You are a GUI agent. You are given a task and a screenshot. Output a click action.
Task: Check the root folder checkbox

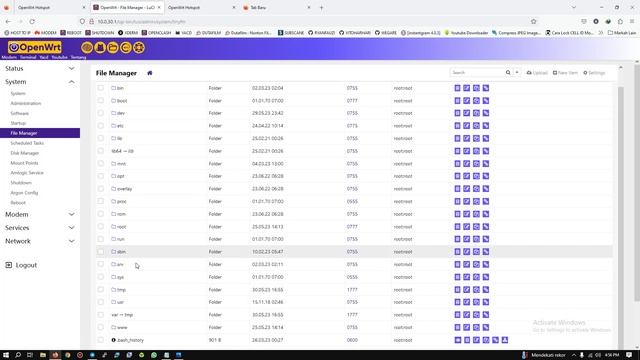100,227
